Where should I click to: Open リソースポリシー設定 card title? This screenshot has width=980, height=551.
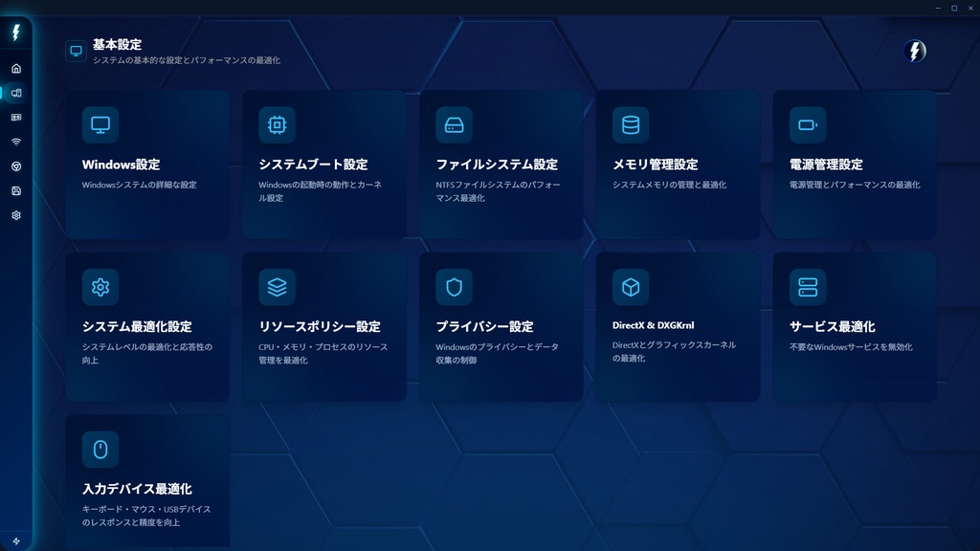(x=320, y=327)
